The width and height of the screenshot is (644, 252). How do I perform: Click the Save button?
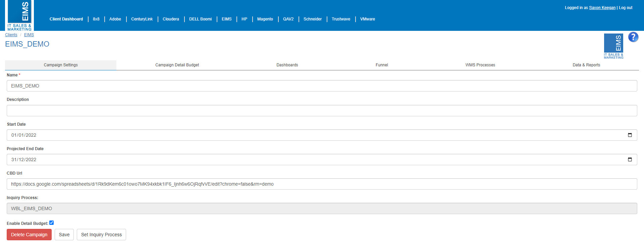[64, 235]
